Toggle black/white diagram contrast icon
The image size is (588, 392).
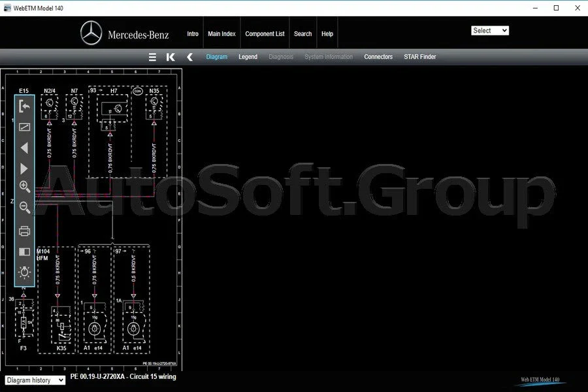pyautogui.click(x=24, y=252)
